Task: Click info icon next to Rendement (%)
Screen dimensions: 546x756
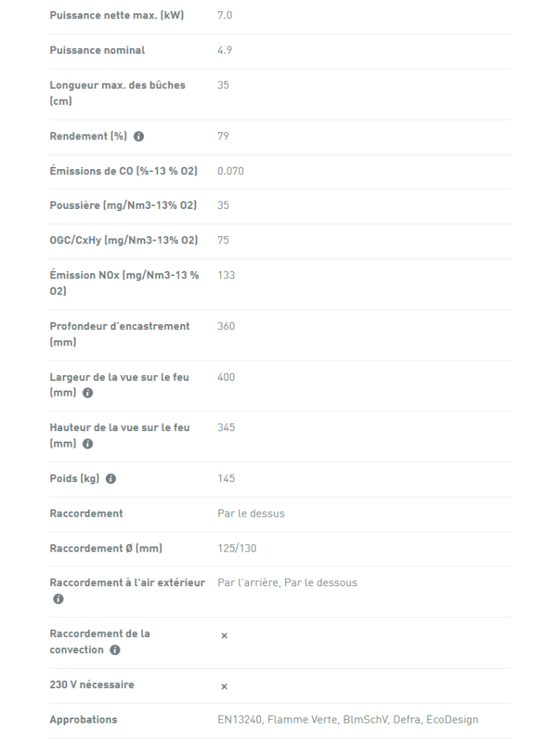Action: pos(138,137)
